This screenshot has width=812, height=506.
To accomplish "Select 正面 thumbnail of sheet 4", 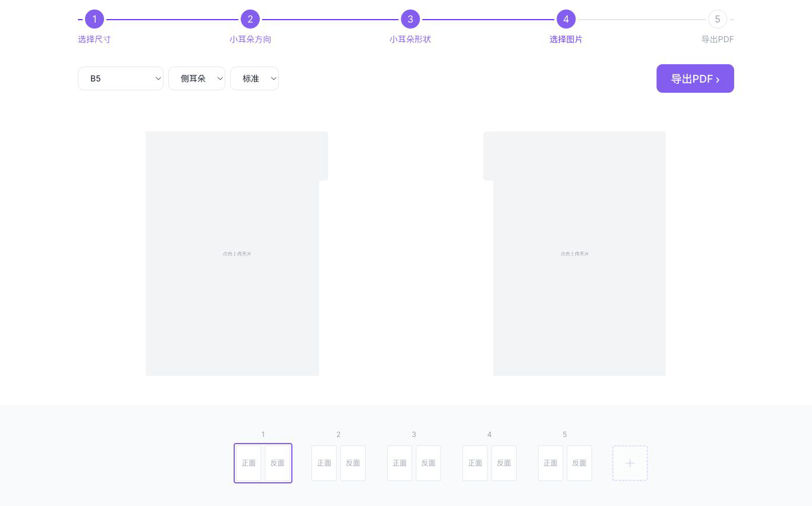I will [475, 463].
